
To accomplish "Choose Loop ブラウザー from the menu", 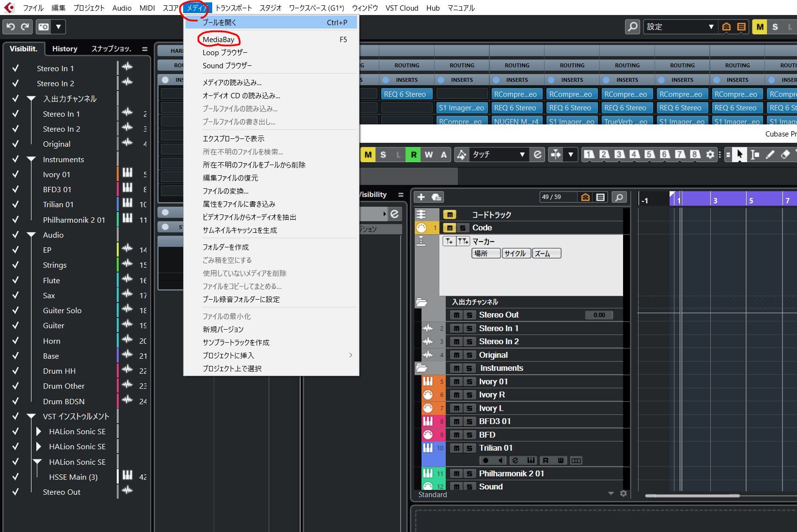I will tap(271, 52).
